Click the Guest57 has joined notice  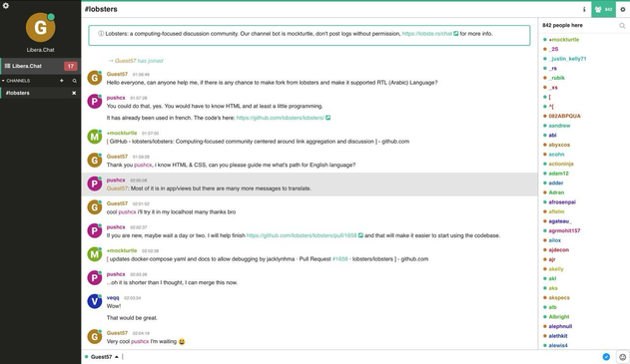tap(136, 61)
